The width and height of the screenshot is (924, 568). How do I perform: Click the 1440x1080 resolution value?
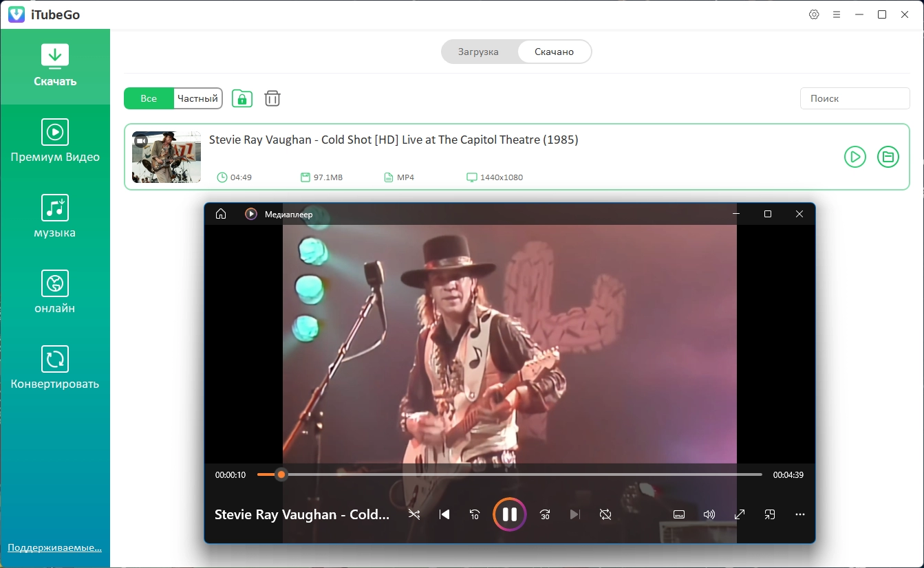502,177
